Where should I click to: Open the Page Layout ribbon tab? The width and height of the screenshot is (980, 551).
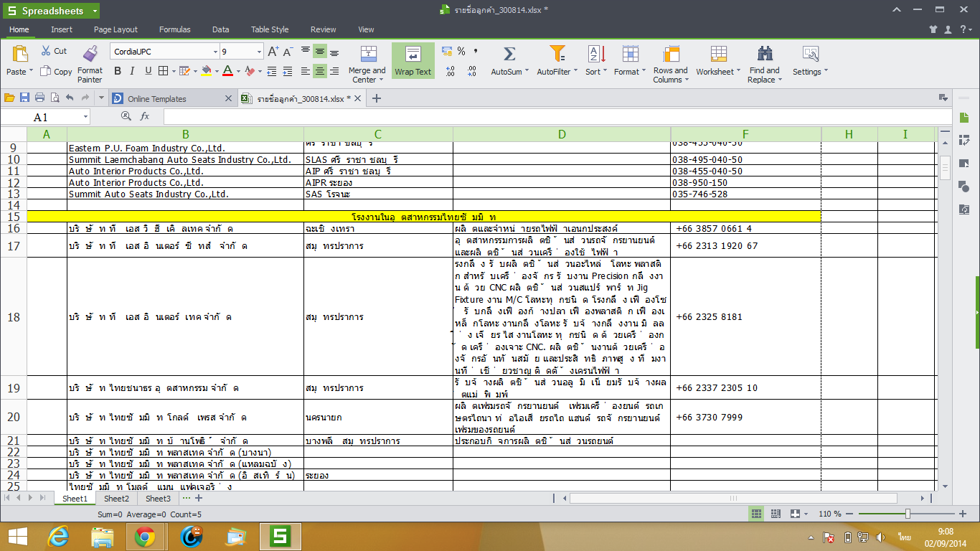point(116,29)
